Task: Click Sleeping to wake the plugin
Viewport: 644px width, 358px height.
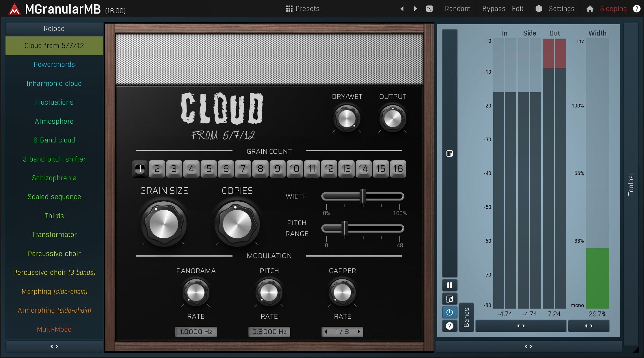Action: pos(613,9)
